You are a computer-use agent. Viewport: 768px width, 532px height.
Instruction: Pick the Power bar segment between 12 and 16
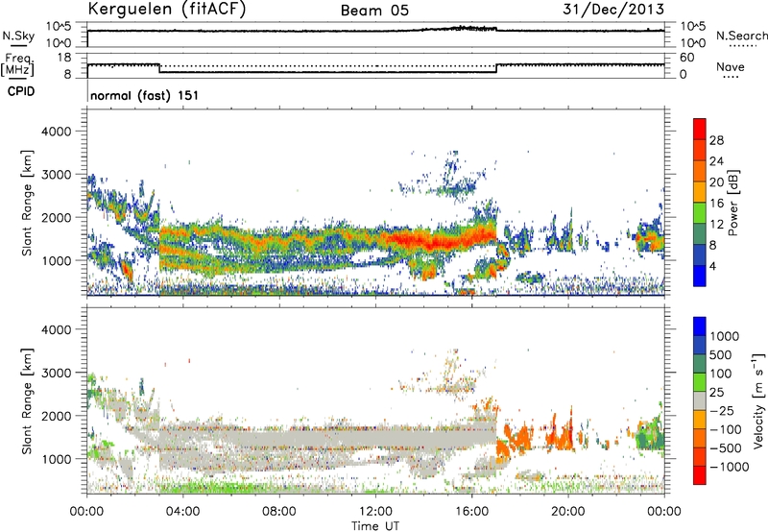coord(700,213)
